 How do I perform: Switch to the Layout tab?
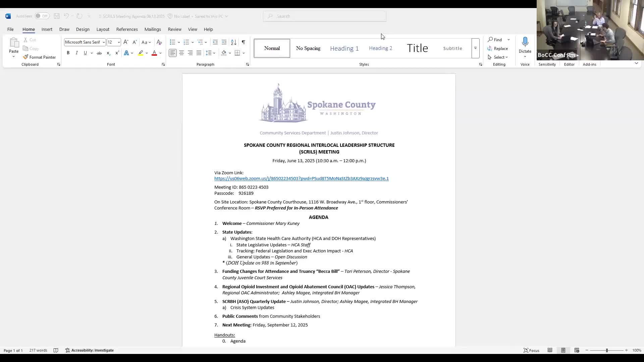coord(103,29)
